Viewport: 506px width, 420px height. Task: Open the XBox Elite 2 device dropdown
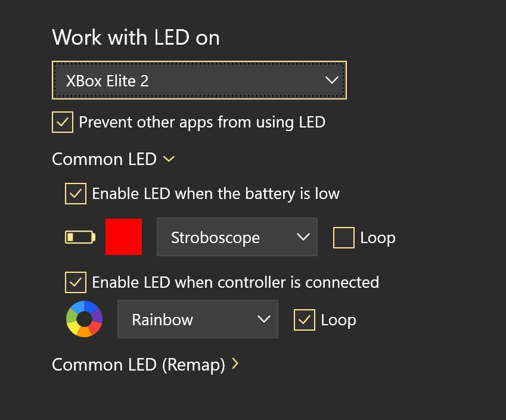[199, 80]
